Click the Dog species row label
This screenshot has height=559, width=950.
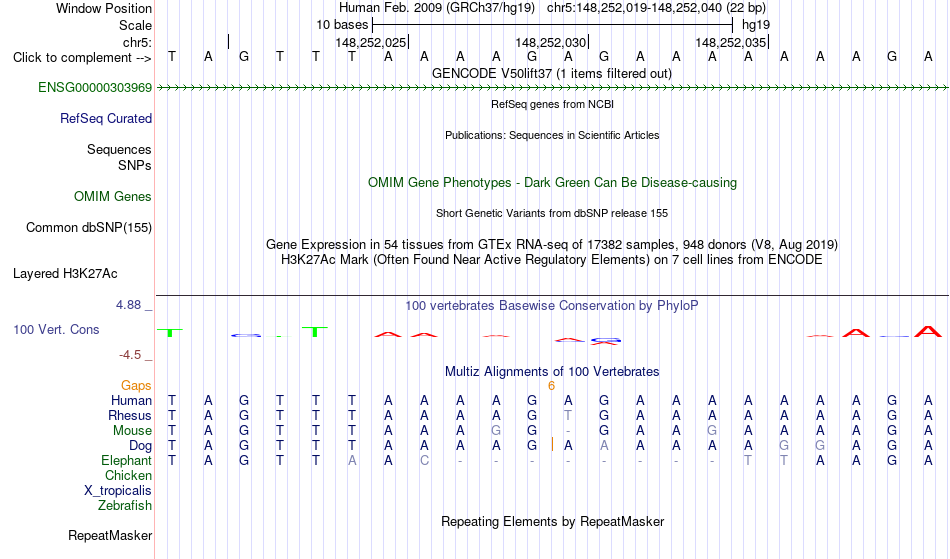click(140, 446)
